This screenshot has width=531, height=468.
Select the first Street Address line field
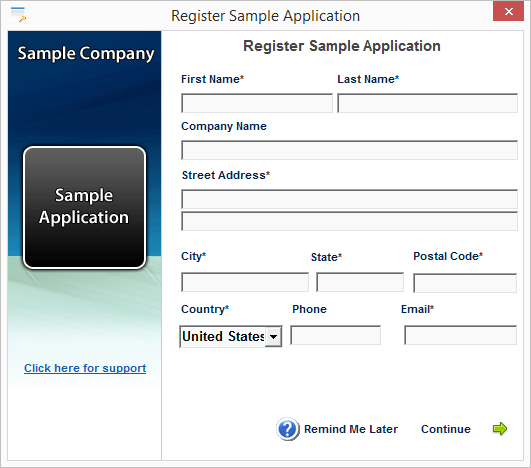coord(349,199)
